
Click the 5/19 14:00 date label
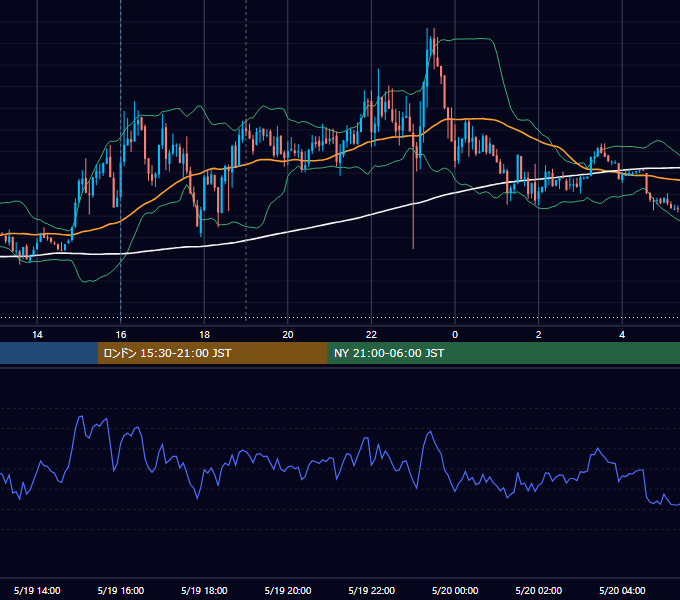37,590
